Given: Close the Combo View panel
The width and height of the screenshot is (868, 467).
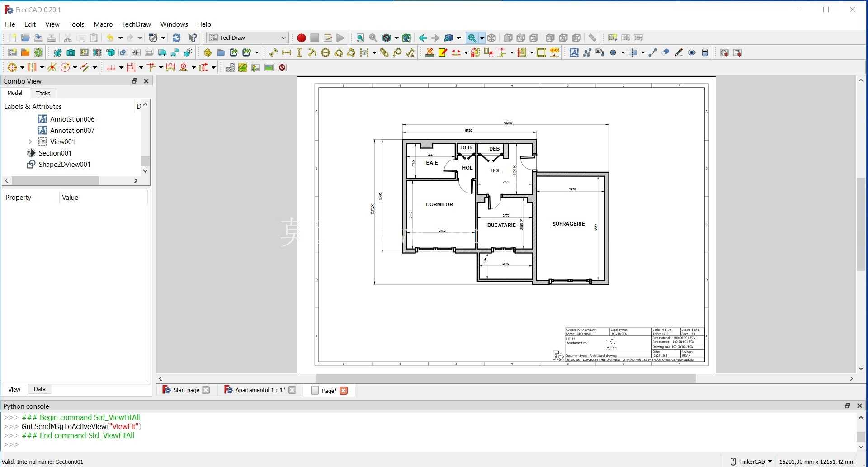Looking at the screenshot, I should (146, 81).
